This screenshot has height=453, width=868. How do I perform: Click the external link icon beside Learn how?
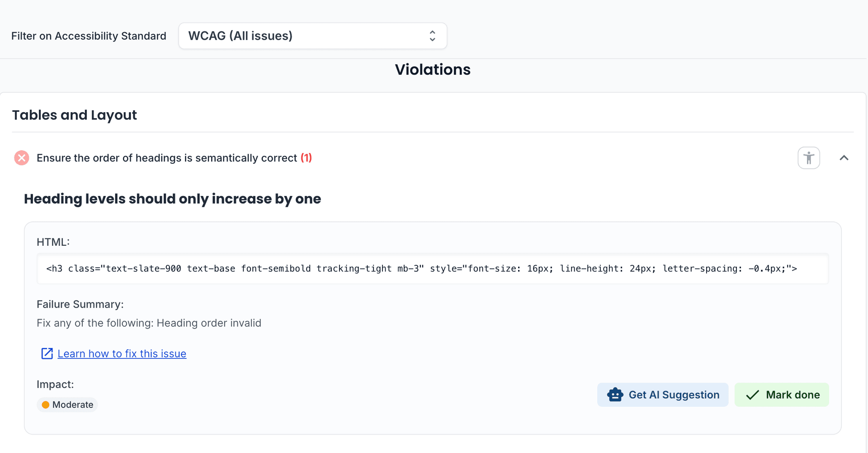47,353
